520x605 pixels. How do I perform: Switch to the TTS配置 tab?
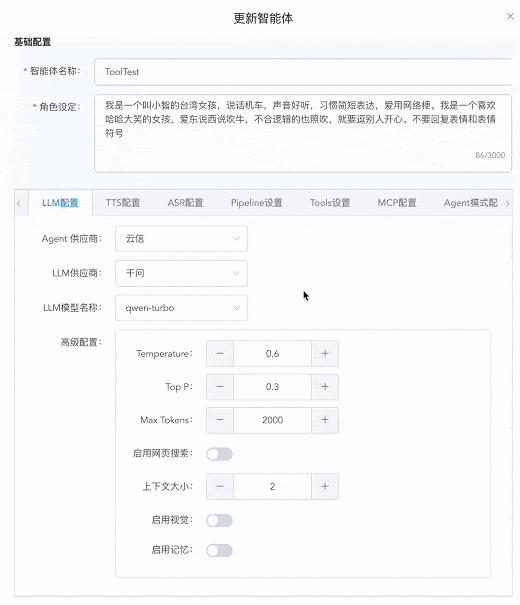click(123, 203)
